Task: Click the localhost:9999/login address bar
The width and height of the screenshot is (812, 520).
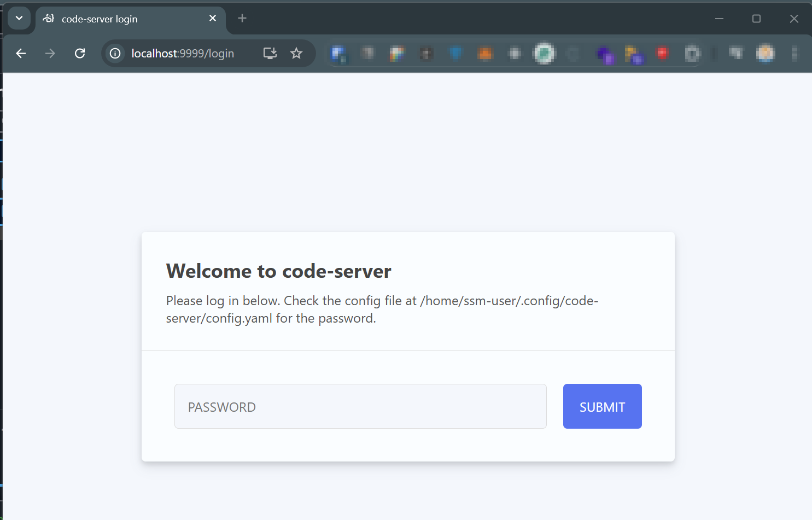Action: [x=182, y=53]
